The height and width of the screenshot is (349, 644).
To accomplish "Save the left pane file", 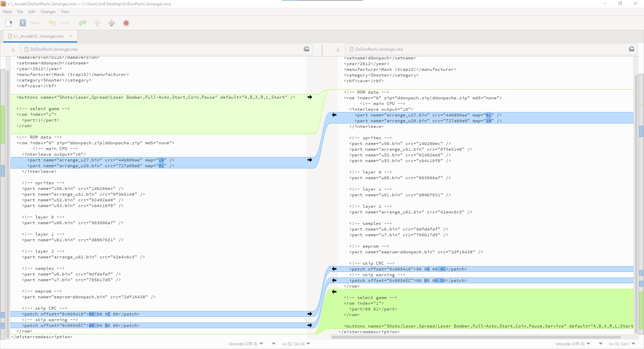I will point(307,49).
